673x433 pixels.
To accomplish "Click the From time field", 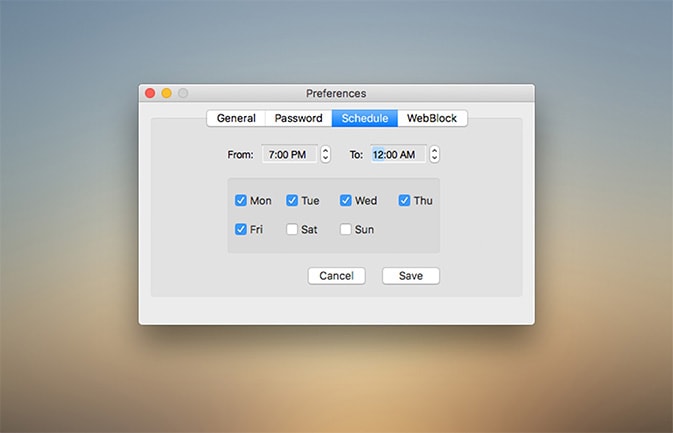I will [x=290, y=154].
